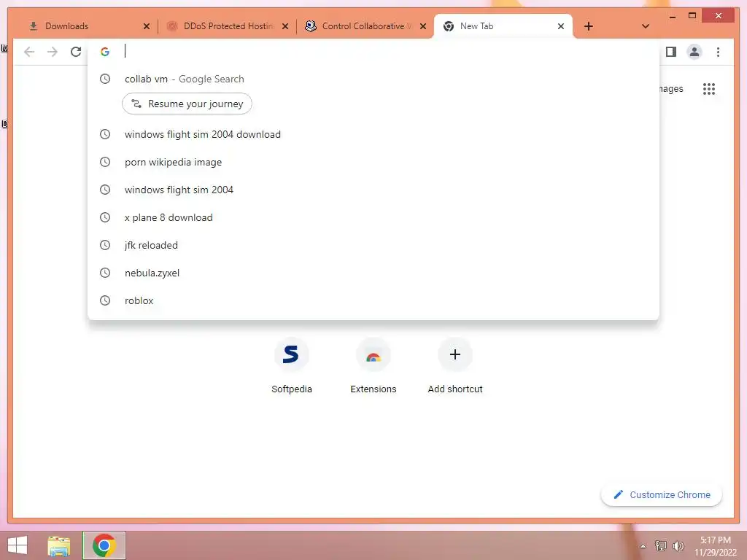The width and height of the screenshot is (747, 560).
Task: Open the Windows Start button
Action: 18,545
